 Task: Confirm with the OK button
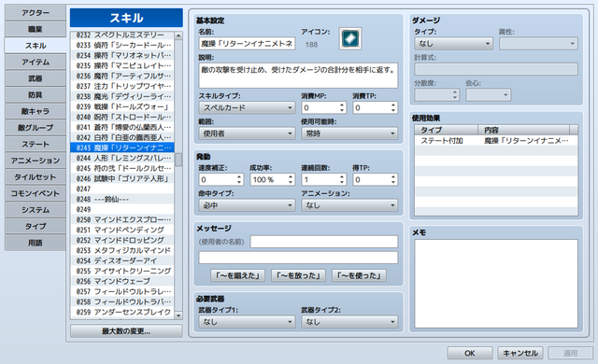pyautogui.click(x=470, y=353)
